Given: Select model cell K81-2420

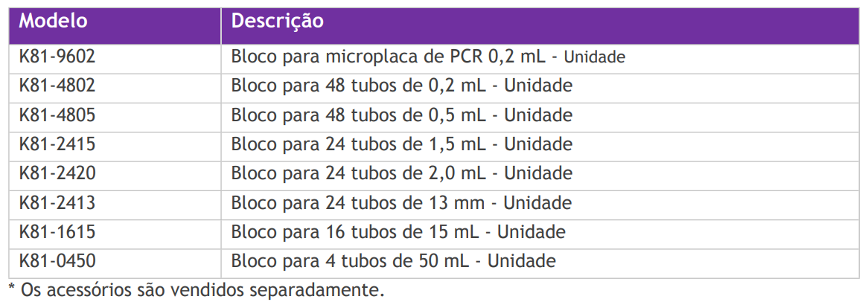Looking at the screenshot, I should [57, 173].
